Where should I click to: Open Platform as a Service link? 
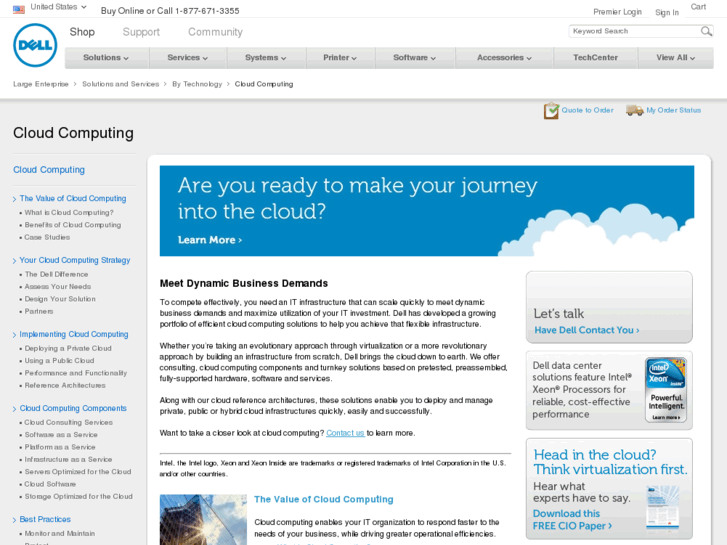[x=60, y=447]
